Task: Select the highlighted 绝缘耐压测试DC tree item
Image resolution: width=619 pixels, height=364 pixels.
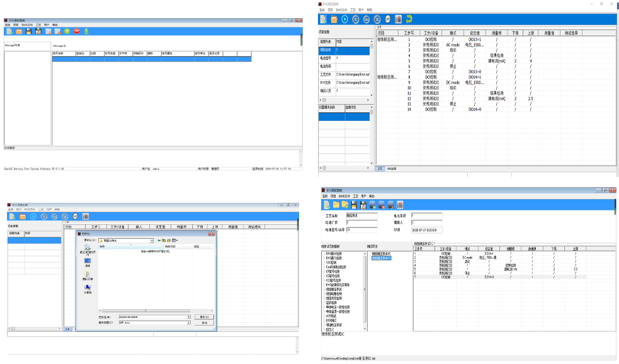Action: click(382, 258)
